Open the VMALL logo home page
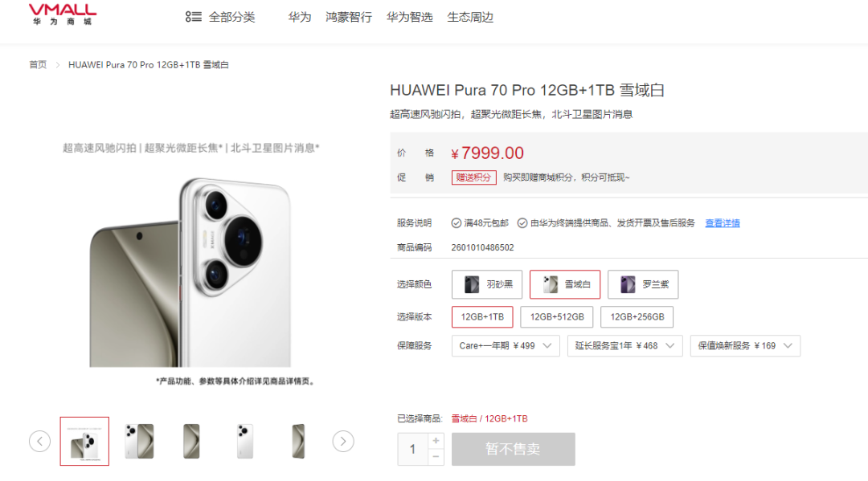 [x=63, y=14]
